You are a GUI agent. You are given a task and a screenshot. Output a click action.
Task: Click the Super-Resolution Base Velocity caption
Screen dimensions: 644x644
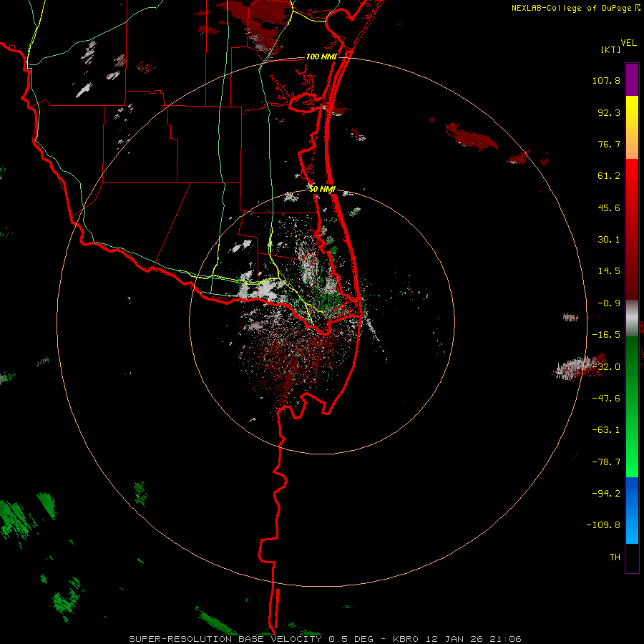(x=325, y=639)
